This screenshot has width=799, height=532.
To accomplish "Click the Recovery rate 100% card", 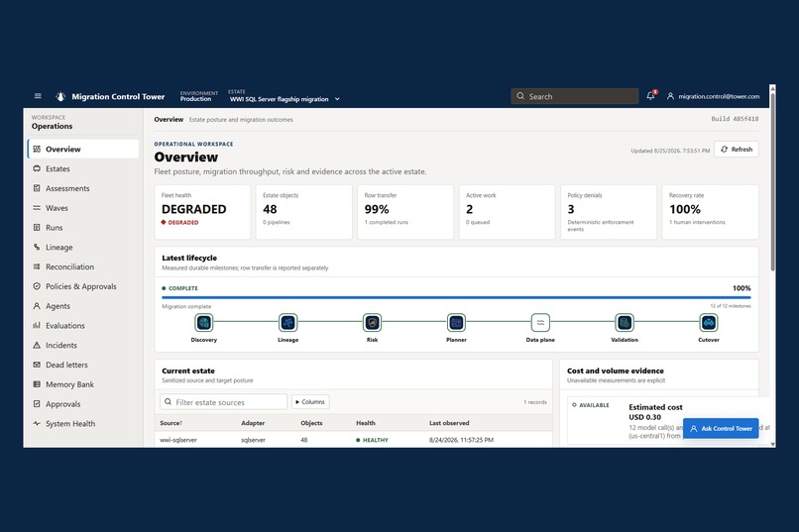I will 710,212.
